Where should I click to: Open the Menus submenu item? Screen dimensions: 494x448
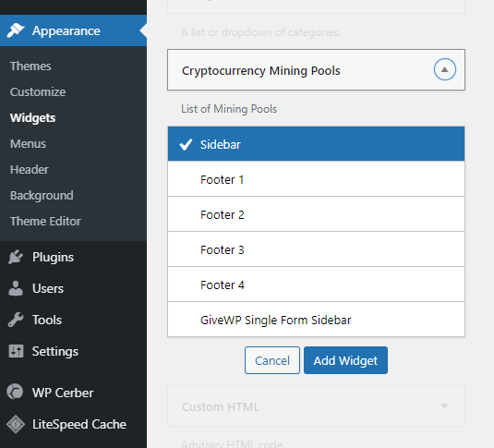pyautogui.click(x=28, y=143)
